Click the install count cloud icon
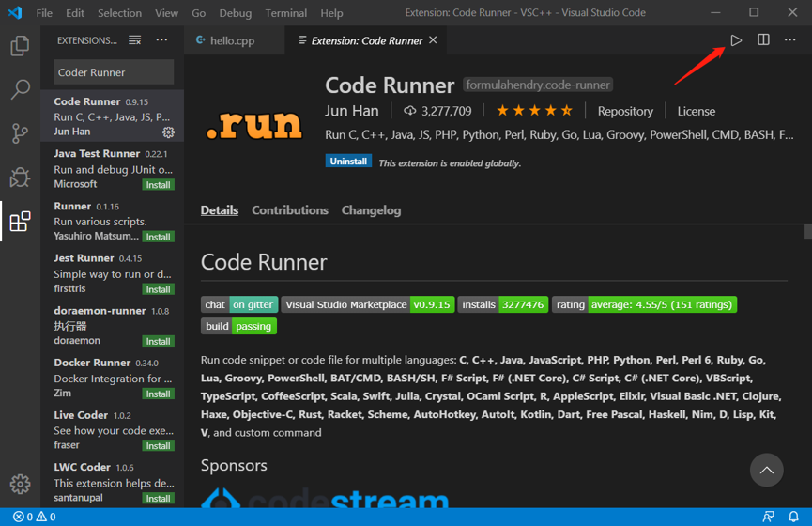The height and width of the screenshot is (526, 812). [409, 111]
